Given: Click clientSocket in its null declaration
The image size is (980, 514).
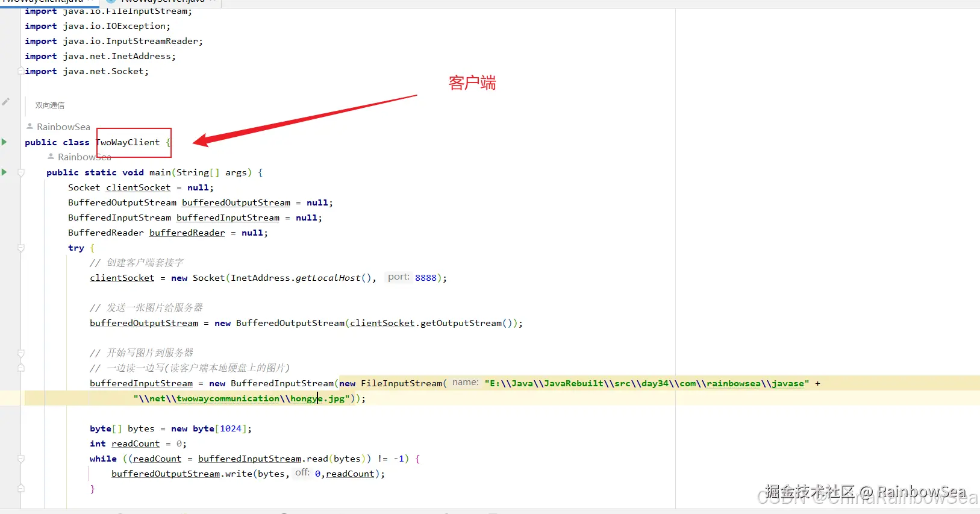Looking at the screenshot, I should (139, 187).
